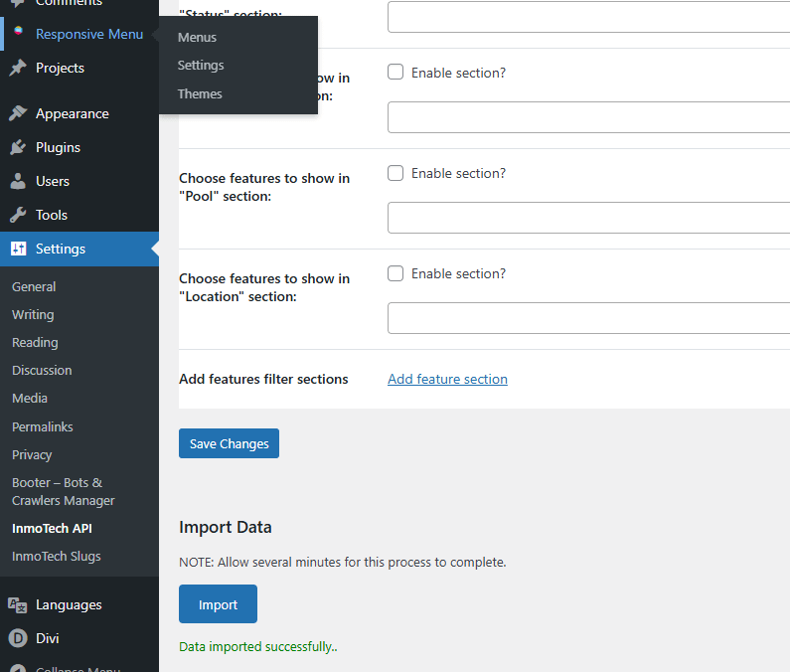
Task: Click the Add feature section link
Action: tap(447, 379)
